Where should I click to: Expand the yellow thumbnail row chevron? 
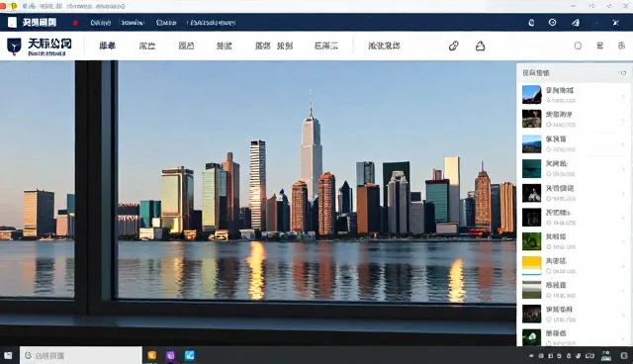click(624, 266)
